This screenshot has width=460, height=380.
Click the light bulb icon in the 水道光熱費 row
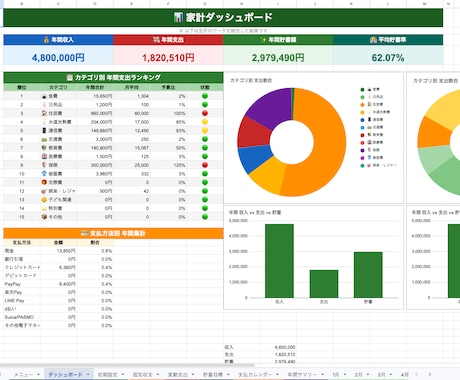[x=44, y=122]
